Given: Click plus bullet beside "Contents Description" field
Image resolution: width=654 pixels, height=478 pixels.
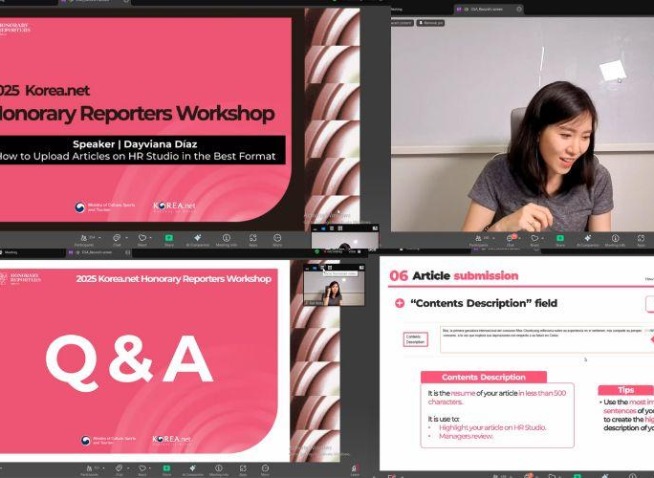Looking at the screenshot, I should click(x=400, y=303).
